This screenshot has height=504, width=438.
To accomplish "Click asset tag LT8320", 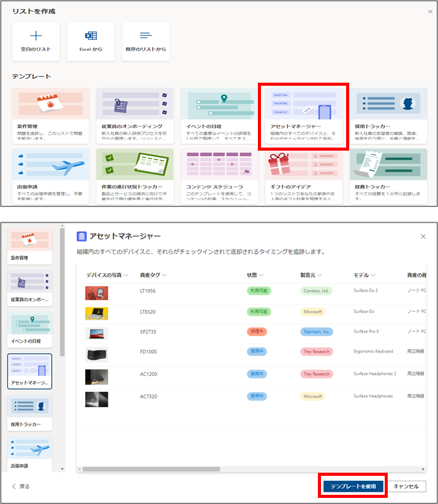I will [x=148, y=312].
